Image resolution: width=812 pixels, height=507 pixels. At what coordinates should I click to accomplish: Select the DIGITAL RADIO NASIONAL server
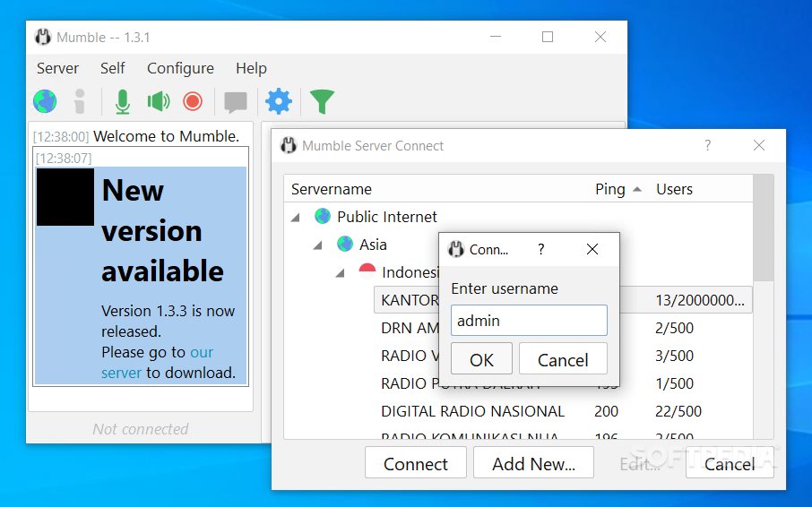(x=472, y=411)
